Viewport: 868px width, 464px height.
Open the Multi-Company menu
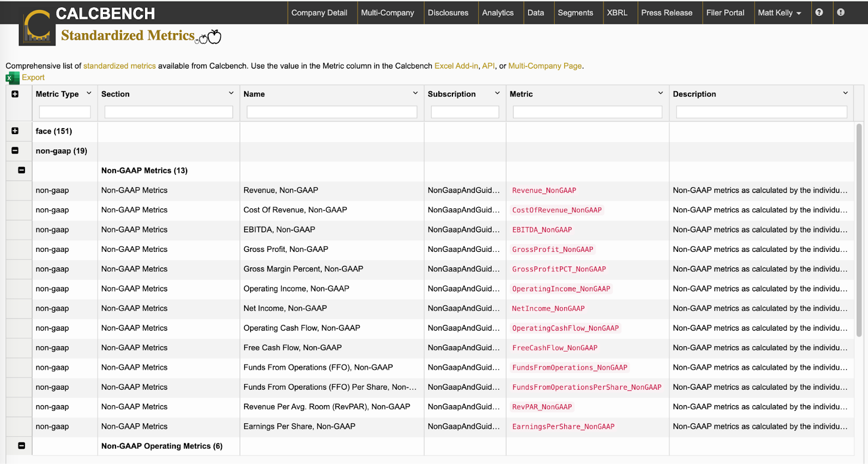(x=387, y=12)
